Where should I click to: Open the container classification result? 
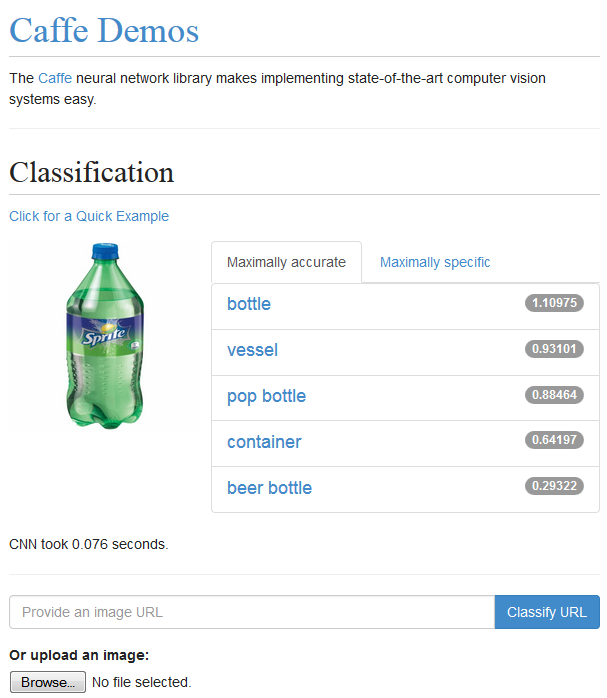[x=264, y=442]
